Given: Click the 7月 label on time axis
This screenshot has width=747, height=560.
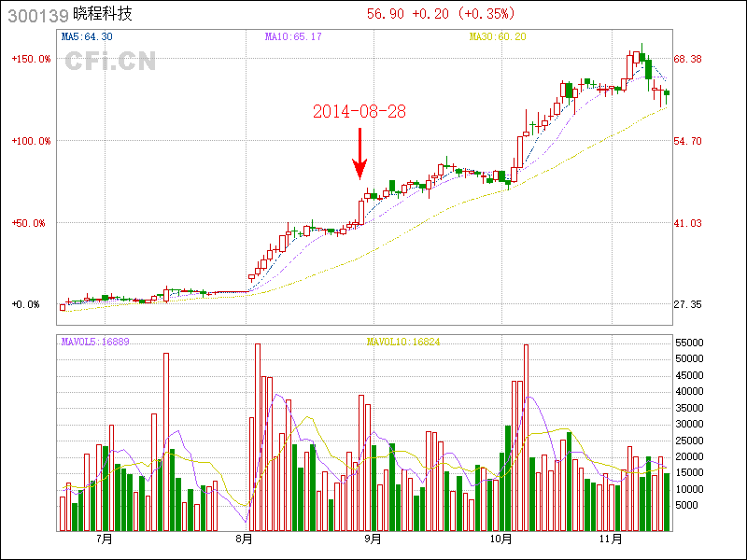Looking at the screenshot, I should (104, 539).
